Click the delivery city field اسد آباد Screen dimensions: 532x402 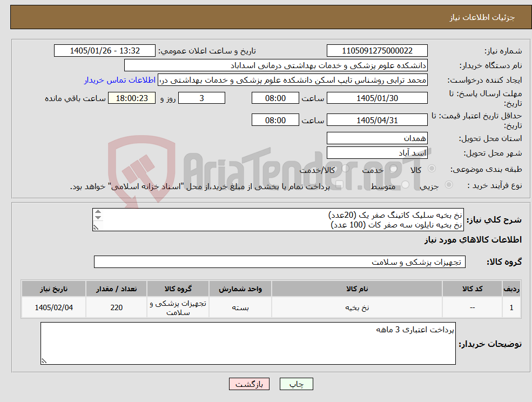pyautogui.click(x=377, y=153)
